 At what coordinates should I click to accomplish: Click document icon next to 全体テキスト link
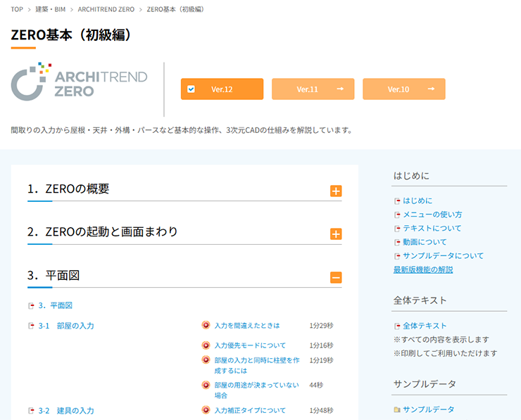tap(397, 326)
